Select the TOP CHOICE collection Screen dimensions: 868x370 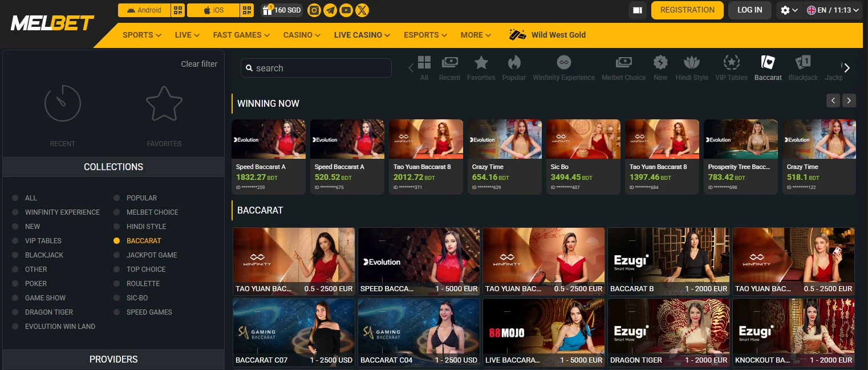click(140, 270)
